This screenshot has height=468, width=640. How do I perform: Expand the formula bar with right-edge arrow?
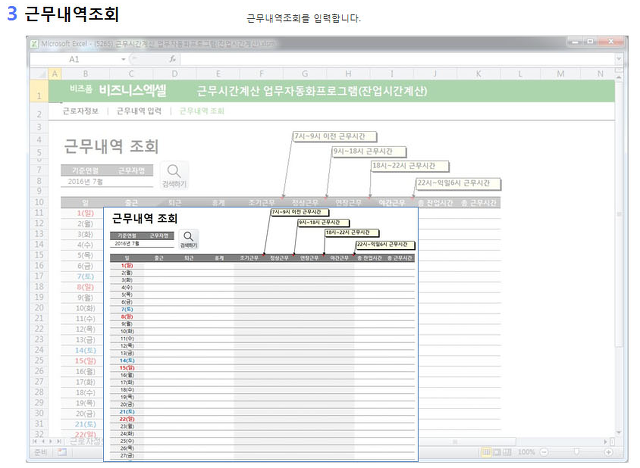point(619,59)
